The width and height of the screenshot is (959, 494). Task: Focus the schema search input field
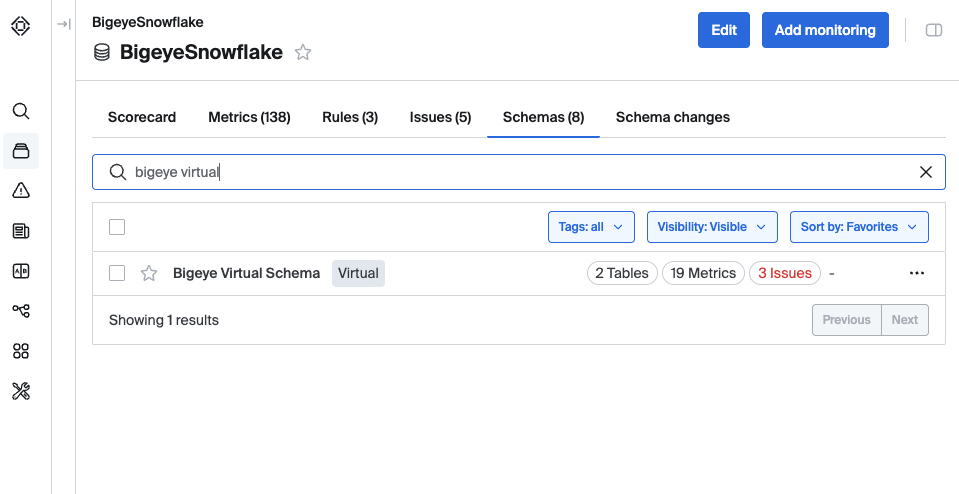[519, 172]
